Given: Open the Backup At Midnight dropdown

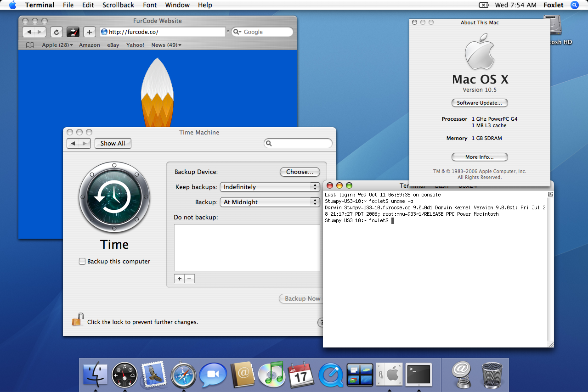Looking at the screenshot, I should [x=270, y=202].
